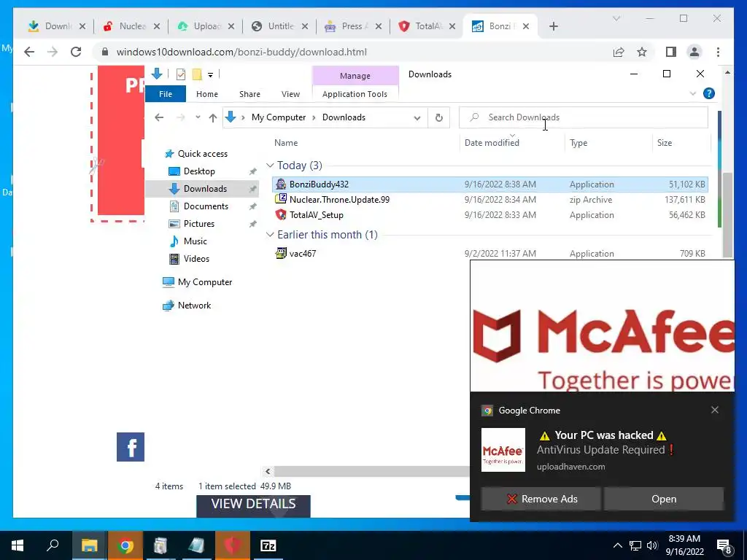747x560 pixels.
Task: Open the Chrome profile avatar
Action: 694,52
